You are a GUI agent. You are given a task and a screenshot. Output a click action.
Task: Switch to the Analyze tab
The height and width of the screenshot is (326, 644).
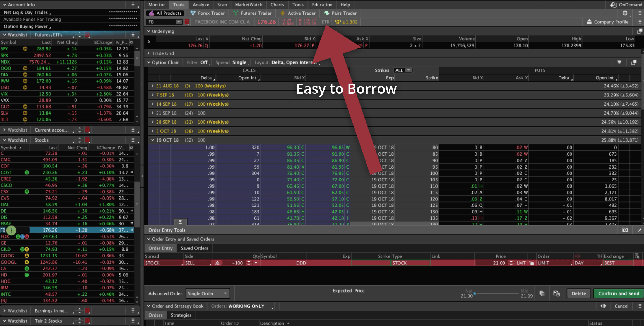click(201, 5)
